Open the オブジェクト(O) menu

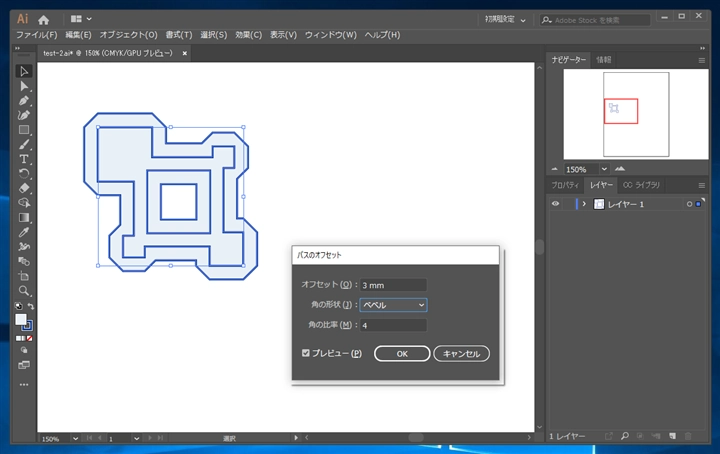coord(129,35)
